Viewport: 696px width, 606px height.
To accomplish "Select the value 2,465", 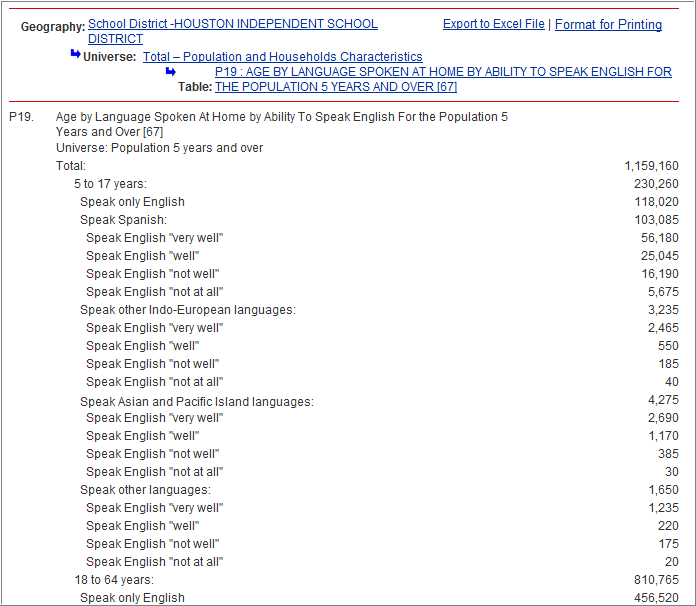I will [x=663, y=328].
